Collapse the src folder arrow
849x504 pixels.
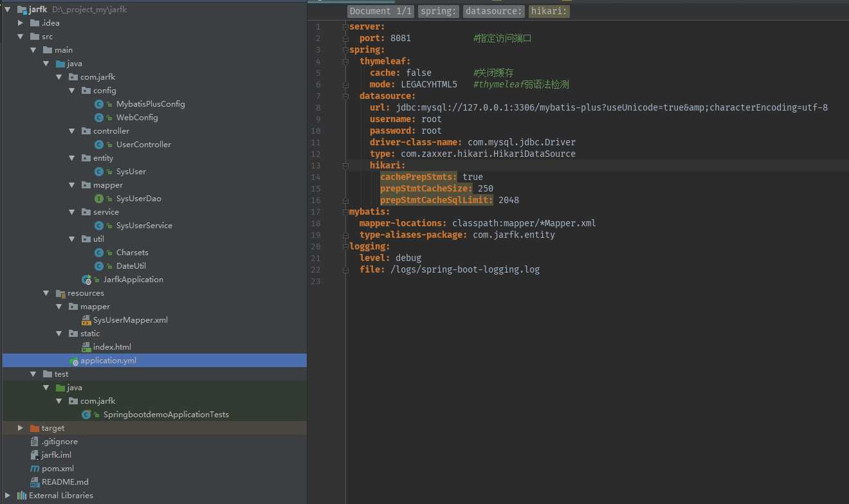[21, 37]
